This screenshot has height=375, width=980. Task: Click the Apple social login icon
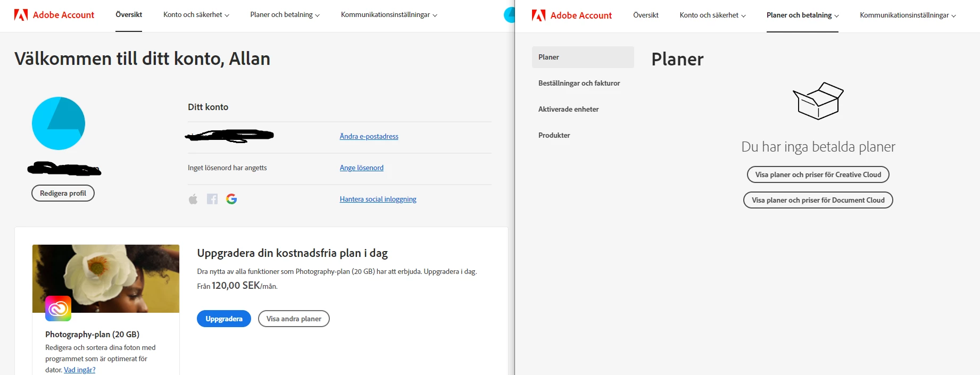coord(193,199)
